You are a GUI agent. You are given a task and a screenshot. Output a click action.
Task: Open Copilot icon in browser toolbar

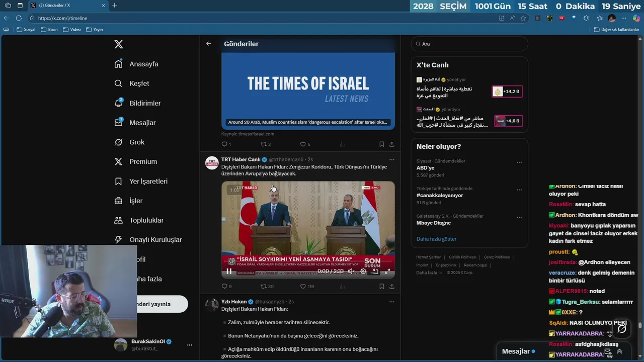(x=636, y=18)
